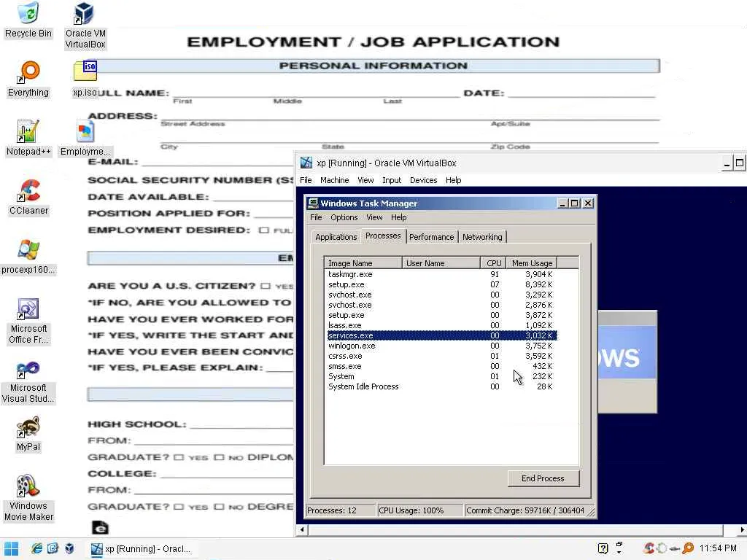Select the svchost.exe row using 3,292 K

pos(441,295)
